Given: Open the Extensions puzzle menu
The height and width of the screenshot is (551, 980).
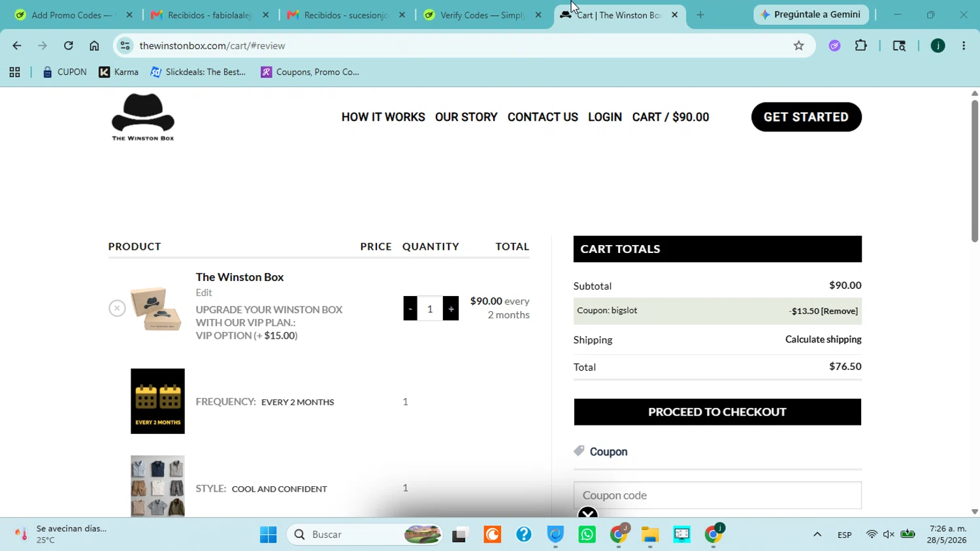Looking at the screenshot, I should point(861,46).
